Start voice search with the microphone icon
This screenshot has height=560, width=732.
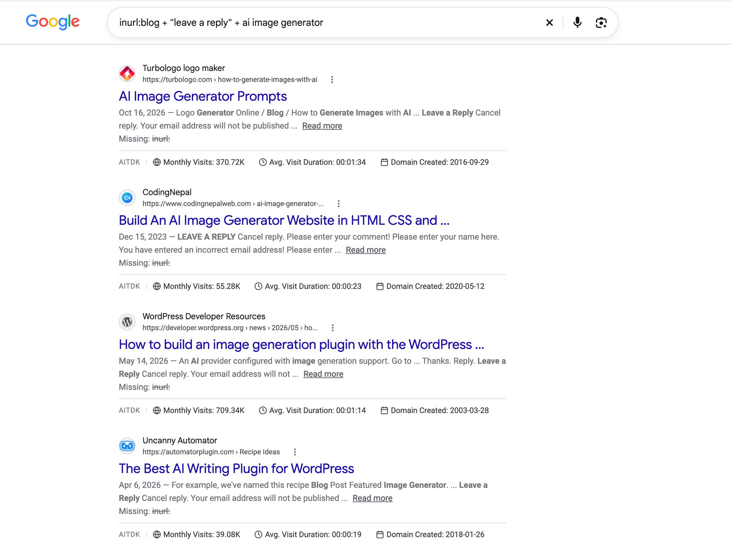pos(577,22)
